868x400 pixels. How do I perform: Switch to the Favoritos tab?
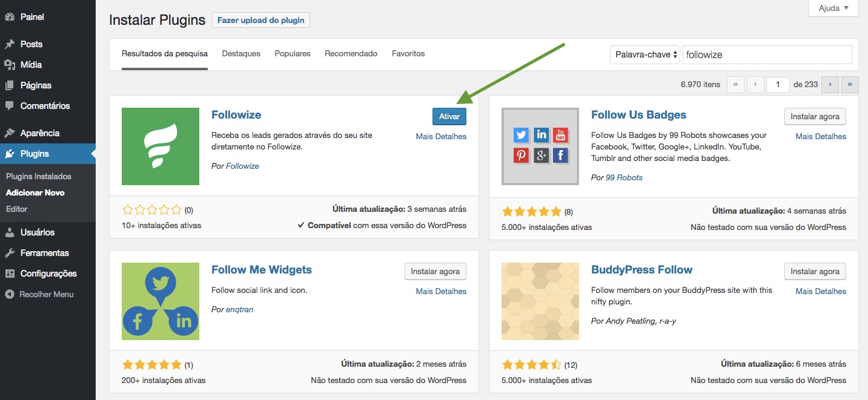(x=408, y=54)
